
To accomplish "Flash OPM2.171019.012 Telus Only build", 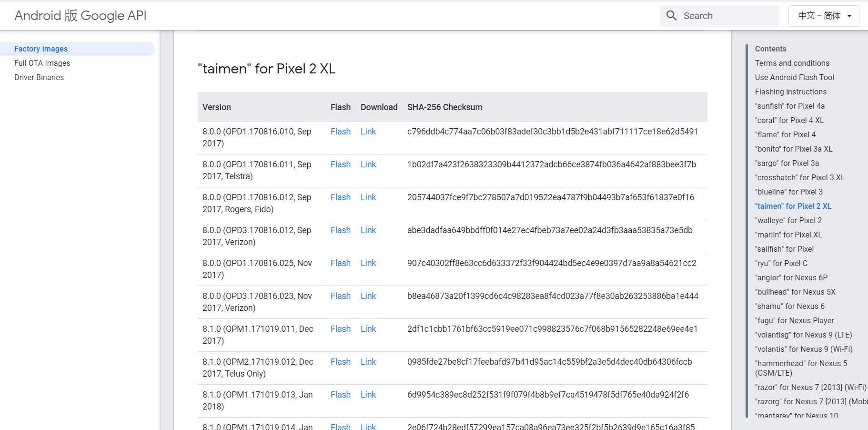I will pyautogui.click(x=341, y=362).
